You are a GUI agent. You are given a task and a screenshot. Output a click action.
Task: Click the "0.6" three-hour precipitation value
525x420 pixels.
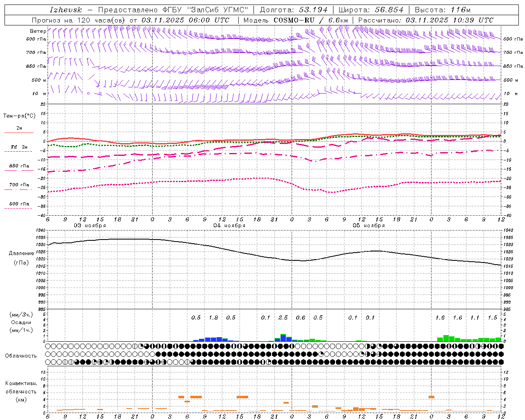[301, 317]
